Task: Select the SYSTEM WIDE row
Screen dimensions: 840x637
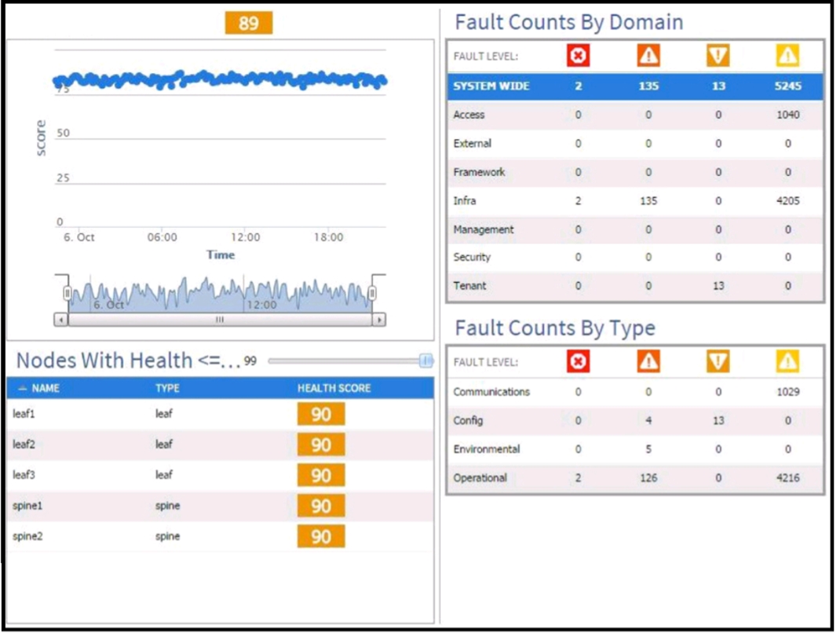Action: pyautogui.click(x=635, y=86)
